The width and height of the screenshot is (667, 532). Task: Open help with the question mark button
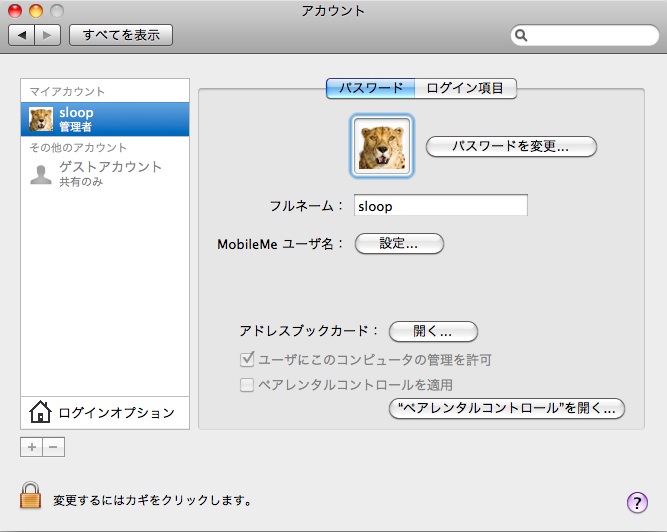637,503
